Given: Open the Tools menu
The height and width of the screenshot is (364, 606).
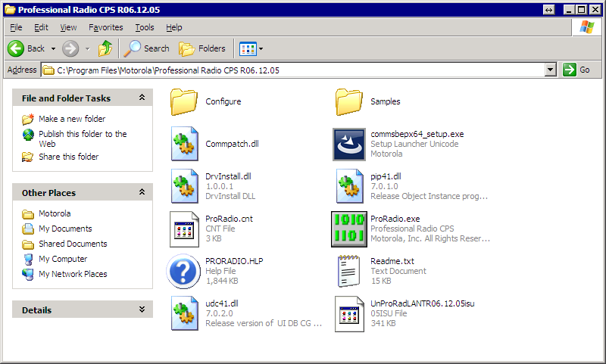Looking at the screenshot, I should [x=144, y=27].
